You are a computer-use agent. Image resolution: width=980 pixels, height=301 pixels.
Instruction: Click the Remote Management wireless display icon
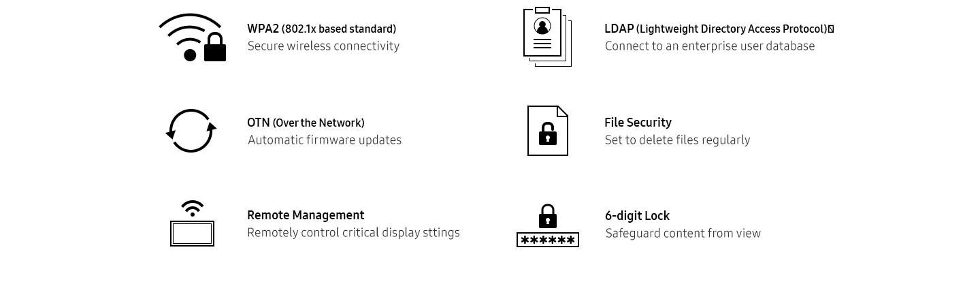pos(192,224)
